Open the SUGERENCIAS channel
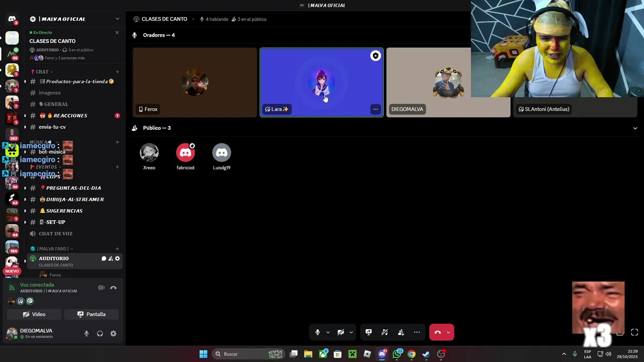 73,211
